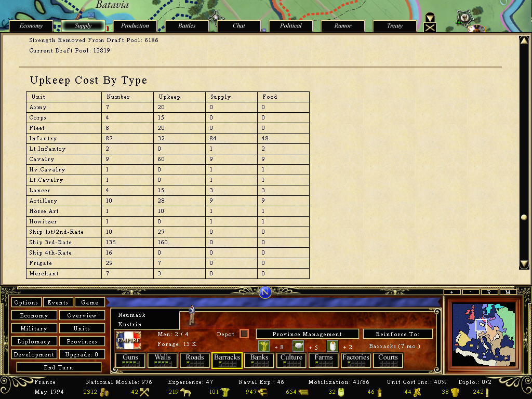Click the wheat stock icon beside 101
Image resolution: width=532 pixels, height=399 pixels.
coord(225,392)
